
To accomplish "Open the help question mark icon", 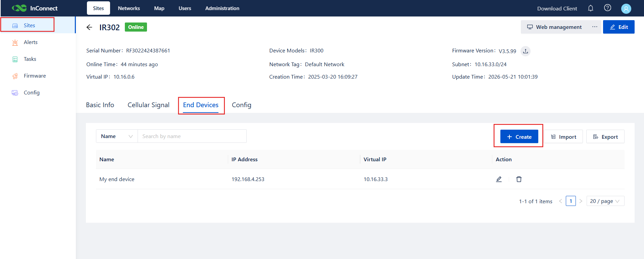I will (x=607, y=8).
